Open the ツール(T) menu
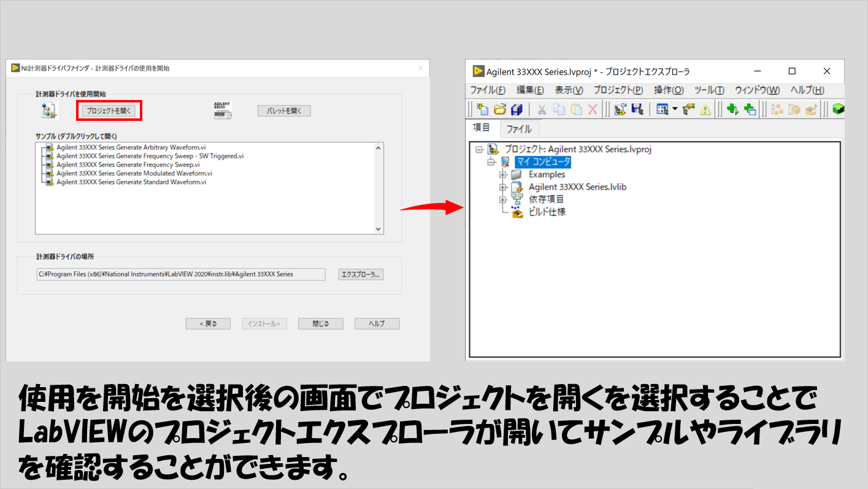Viewport: 868px width, 489px height. point(709,90)
